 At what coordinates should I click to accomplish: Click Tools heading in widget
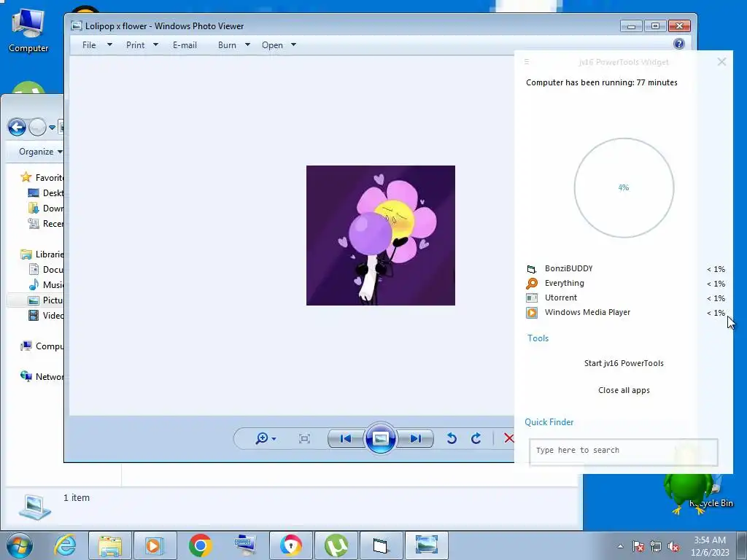pyautogui.click(x=538, y=338)
